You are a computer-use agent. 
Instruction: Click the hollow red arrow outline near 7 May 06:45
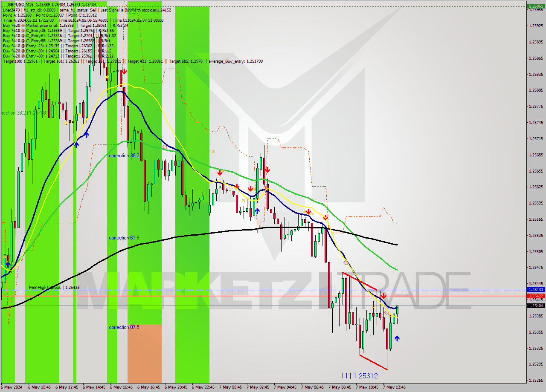point(344,264)
